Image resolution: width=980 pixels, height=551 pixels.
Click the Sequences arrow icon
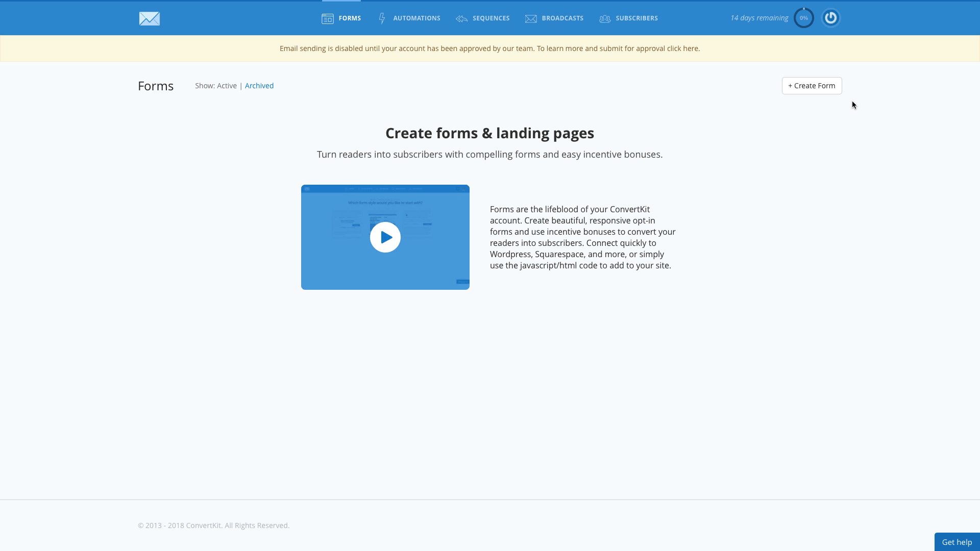click(x=462, y=19)
